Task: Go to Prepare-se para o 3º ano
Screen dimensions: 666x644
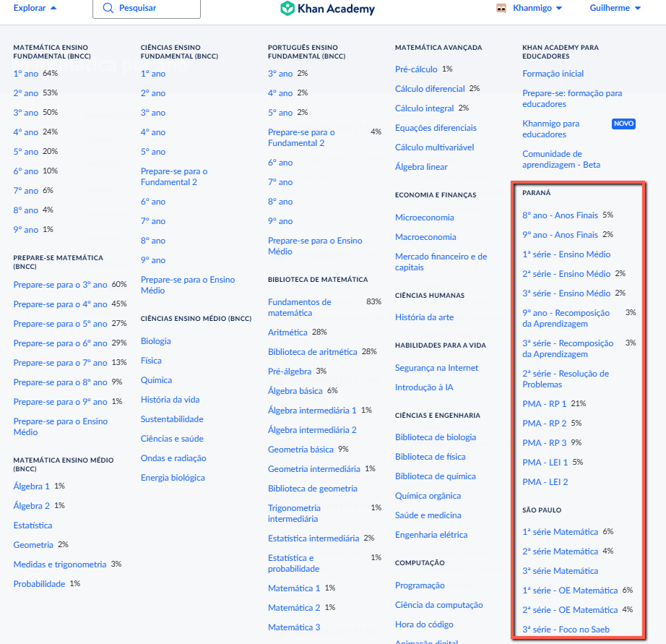Action: pos(60,285)
